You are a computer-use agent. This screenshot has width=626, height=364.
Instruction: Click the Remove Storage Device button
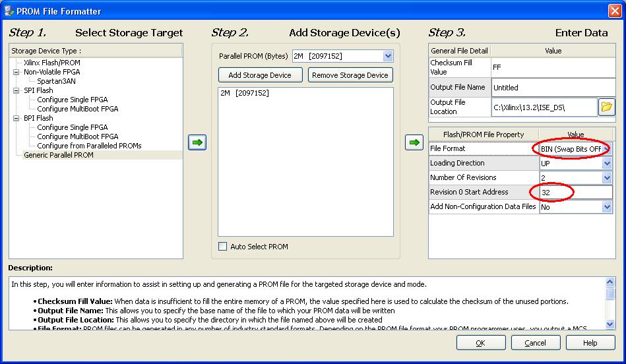tap(350, 75)
